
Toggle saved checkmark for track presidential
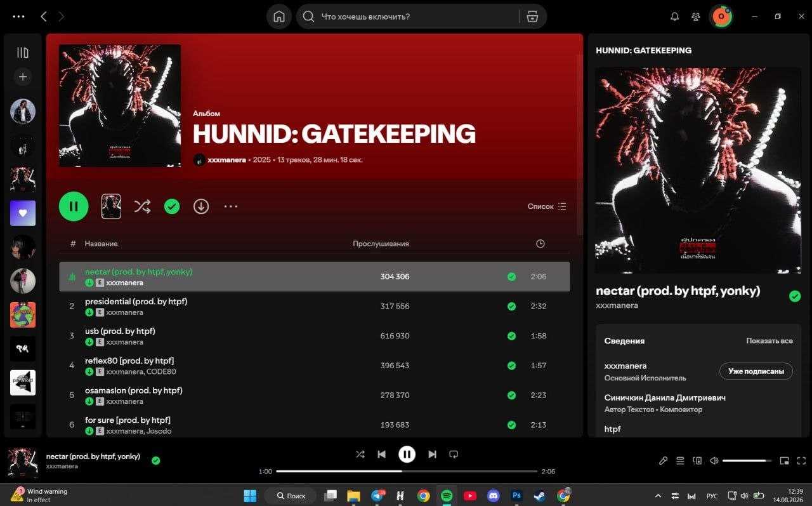(x=511, y=306)
